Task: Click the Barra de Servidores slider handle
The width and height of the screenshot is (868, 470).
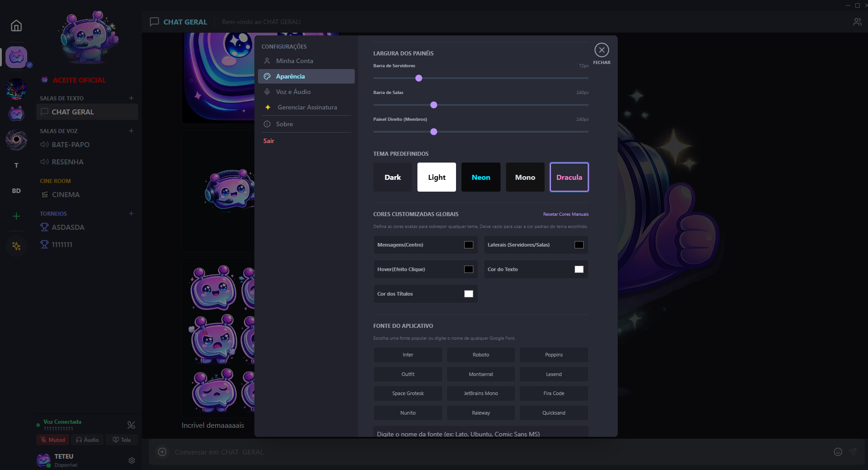Action: tap(419, 78)
